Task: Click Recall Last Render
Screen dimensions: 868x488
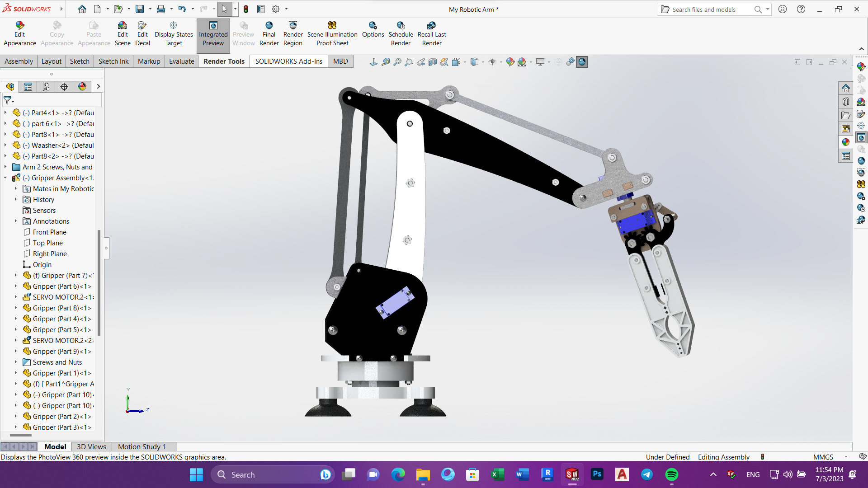Action: pyautogui.click(x=432, y=34)
